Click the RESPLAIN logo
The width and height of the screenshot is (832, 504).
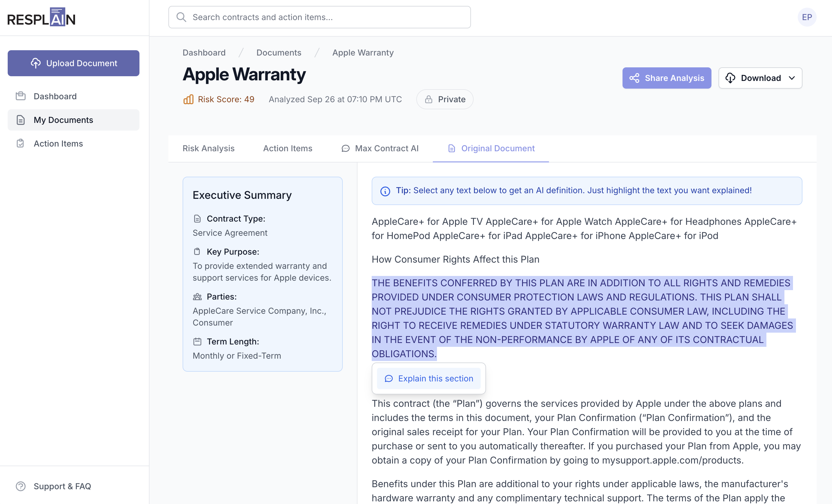tap(41, 17)
